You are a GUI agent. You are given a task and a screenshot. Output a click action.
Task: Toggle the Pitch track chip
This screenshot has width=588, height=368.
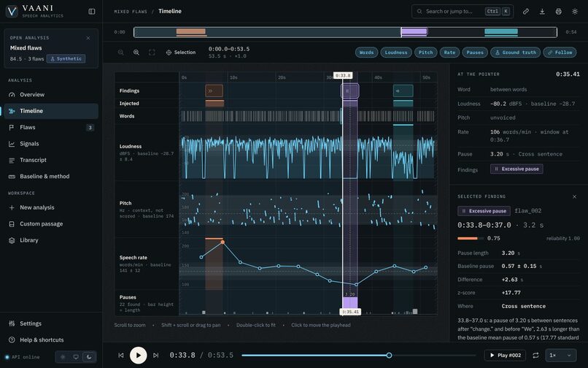[x=425, y=53]
